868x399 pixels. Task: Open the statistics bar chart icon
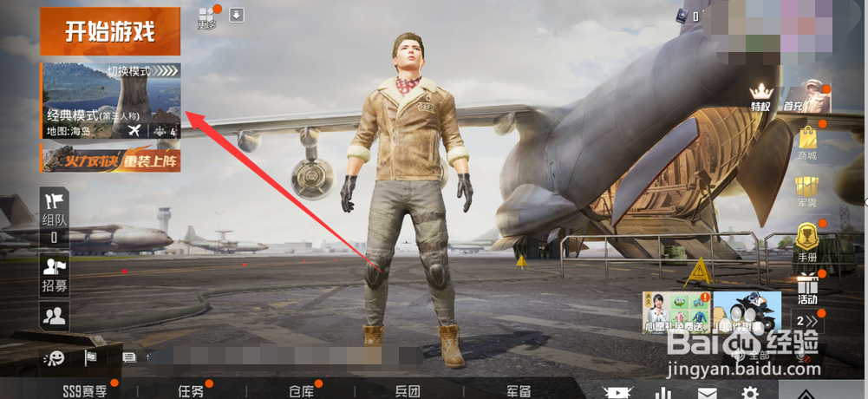pos(663,393)
